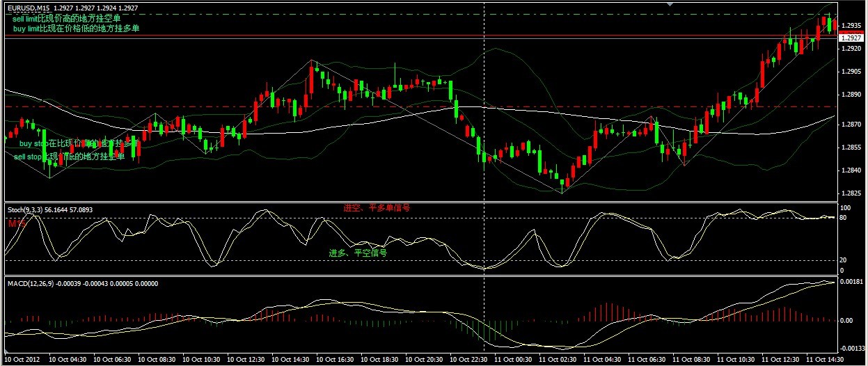Click the current price tag 1.2927
The height and width of the screenshot is (366, 868).
click(x=851, y=38)
